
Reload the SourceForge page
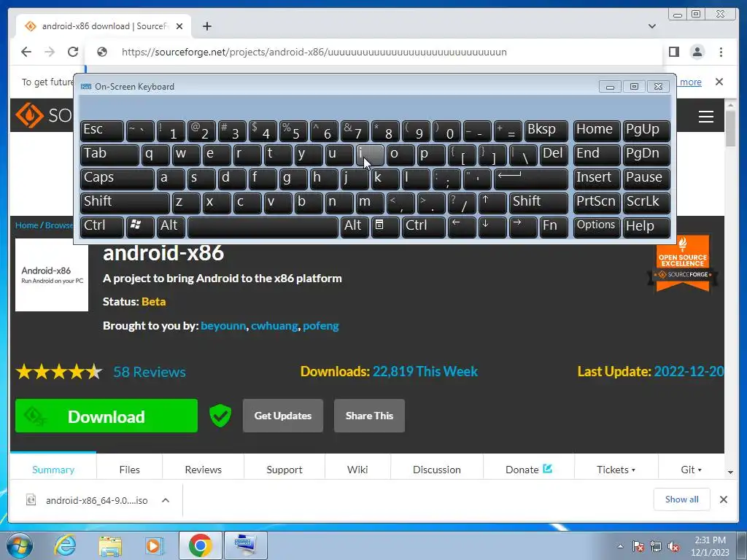tap(73, 52)
